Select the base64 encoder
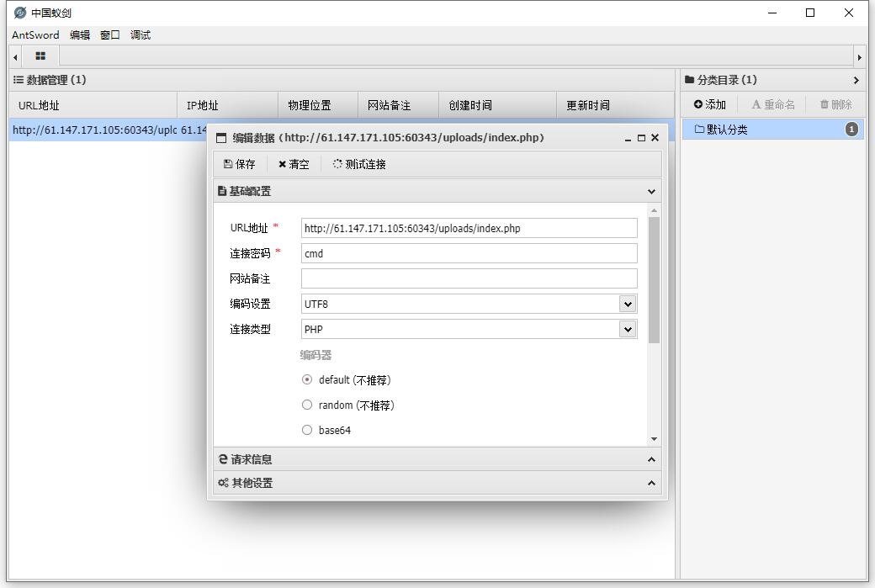This screenshot has width=875, height=588. pos(307,430)
